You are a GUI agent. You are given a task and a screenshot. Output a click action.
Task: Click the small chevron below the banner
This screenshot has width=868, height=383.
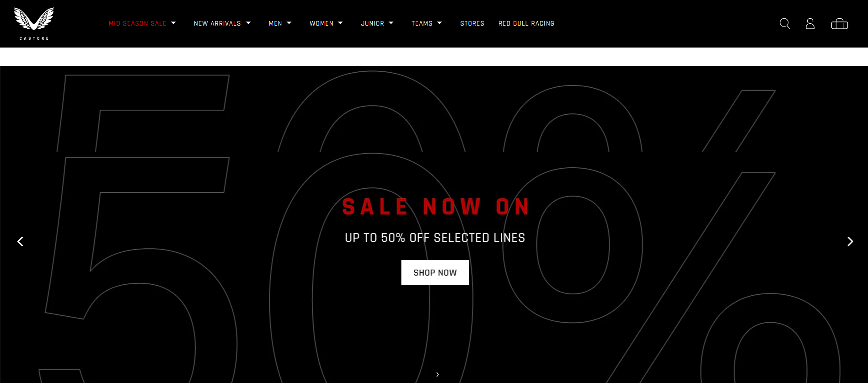click(x=438, y=374)
